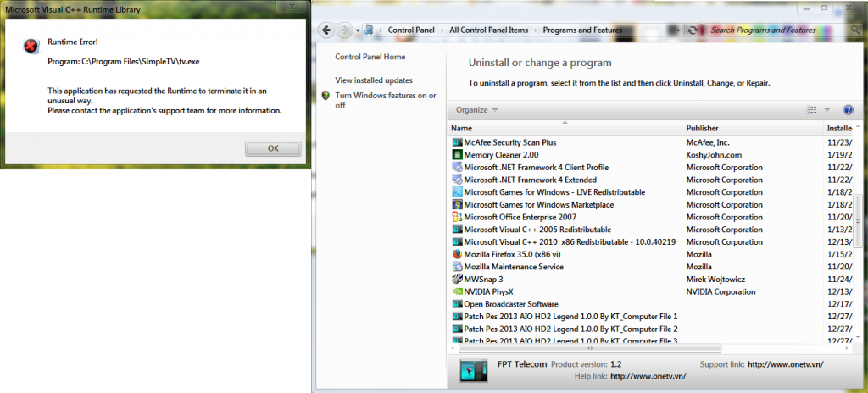The image size is (868, 393).
Task: Click the NVIDIA PhysX icon
Action: (457, 291)
